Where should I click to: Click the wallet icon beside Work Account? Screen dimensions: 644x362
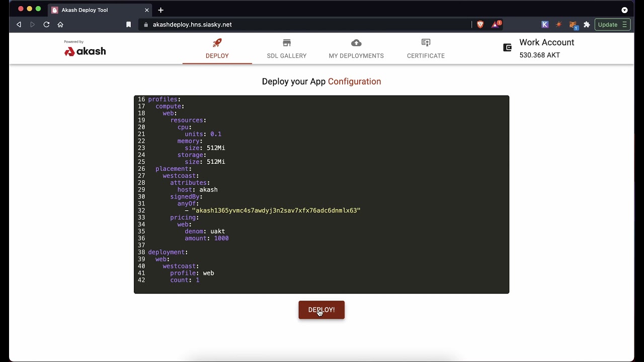507,48
